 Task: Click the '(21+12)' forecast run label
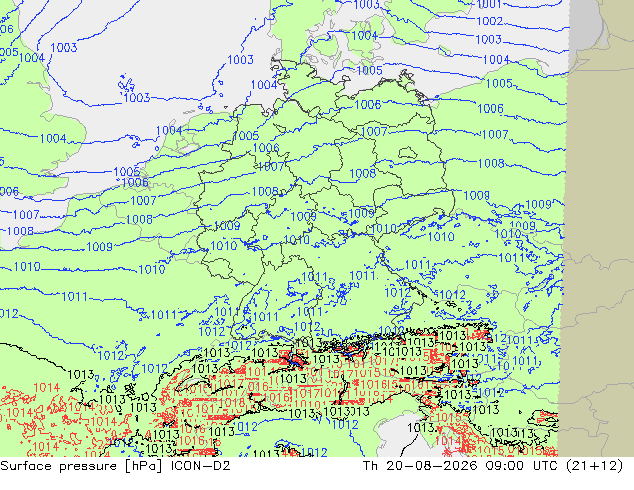pos(594,466)
